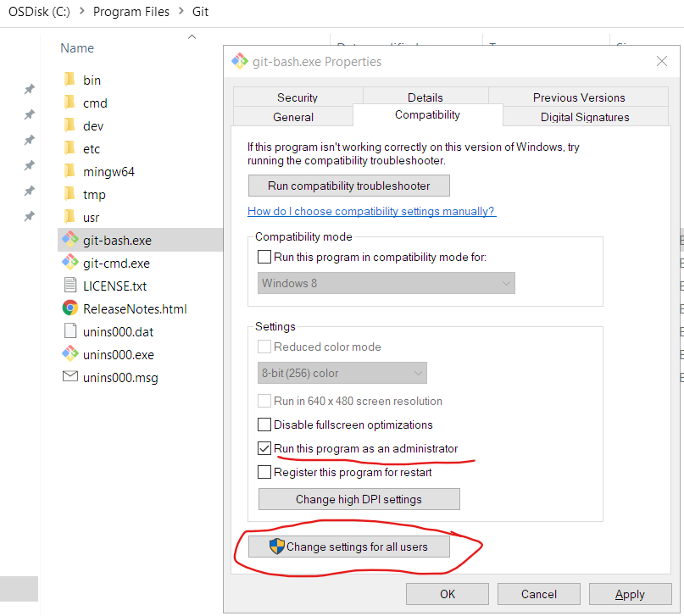Click the tmp folder icon
The width and height of the screenshot is (684, 616).
pyautogui.click(x=70, y=194)
